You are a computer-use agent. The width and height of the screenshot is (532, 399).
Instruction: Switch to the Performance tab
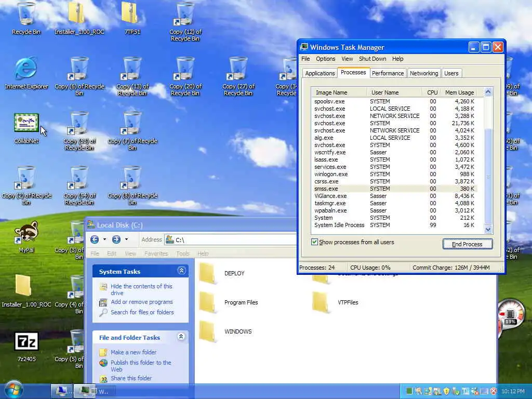pos(388,73)
